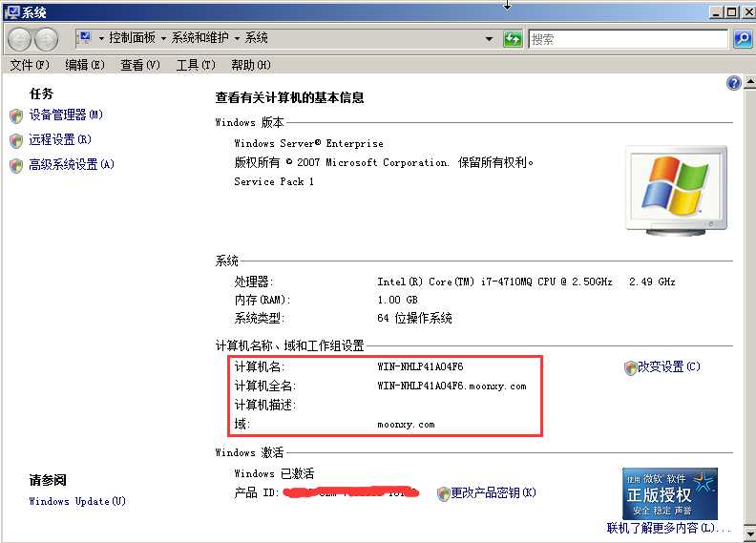Click the scrollbar down arrow
This screenshot has height=543, width=756.
click(x=749, y=533)
